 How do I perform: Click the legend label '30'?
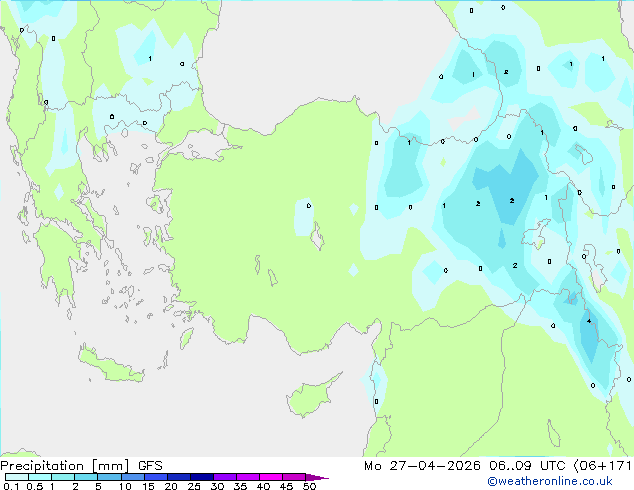pyautogui.click(x=217, y=486)
